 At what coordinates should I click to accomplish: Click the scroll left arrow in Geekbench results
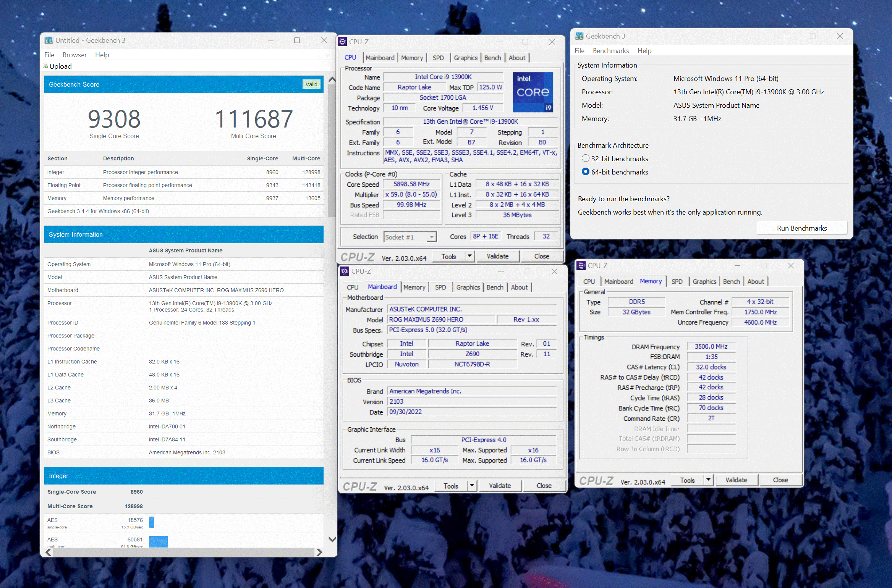click(x=49, y=552)
